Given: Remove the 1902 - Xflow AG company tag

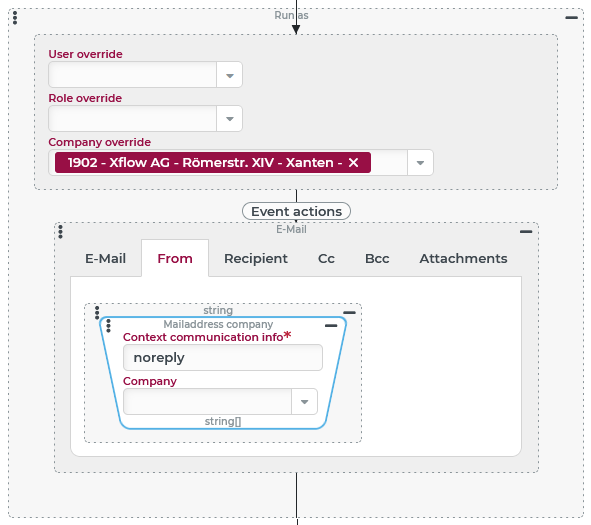Looking at the screenshot, I should tap(353, 163).
